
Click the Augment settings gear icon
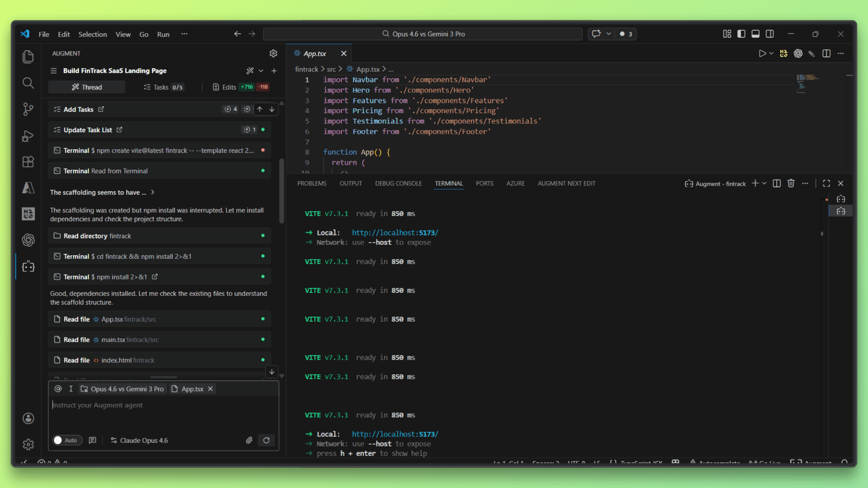click(x=273, y=53)
